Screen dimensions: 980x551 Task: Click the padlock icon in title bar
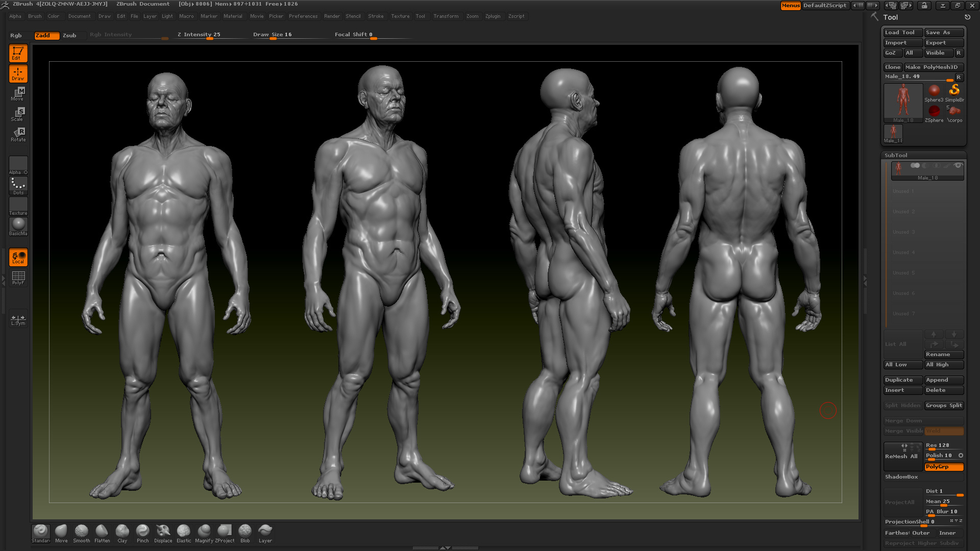(924, 5)
